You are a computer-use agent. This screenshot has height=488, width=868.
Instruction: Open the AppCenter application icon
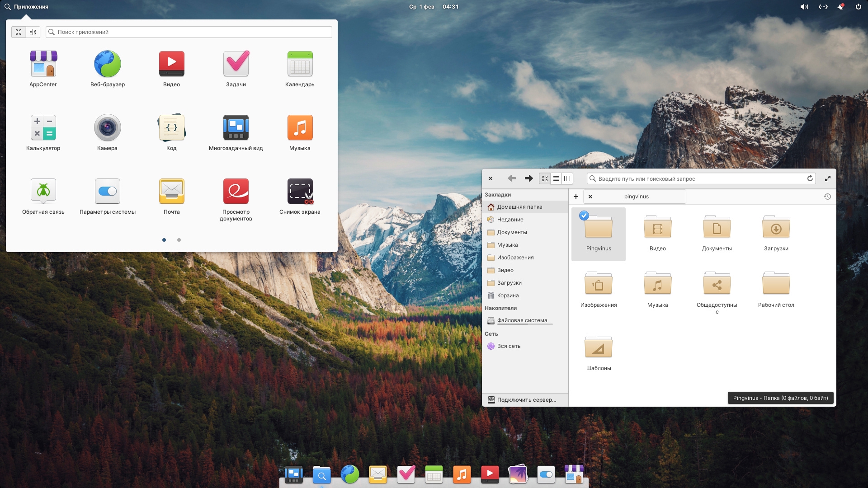(x=43, y=64)
